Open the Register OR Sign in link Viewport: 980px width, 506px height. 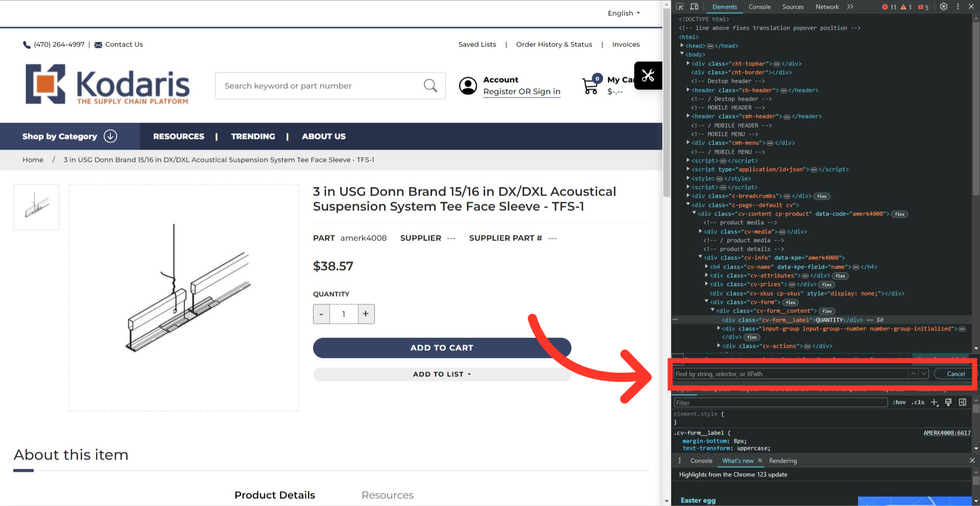click(521, 91)
